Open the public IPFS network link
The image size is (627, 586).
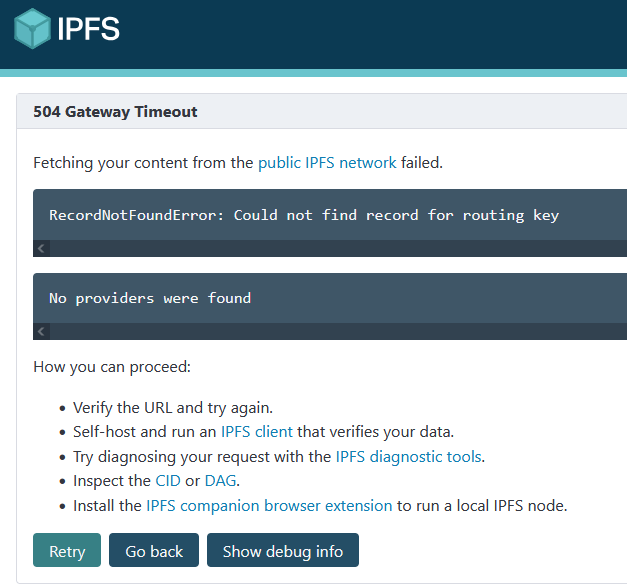click(x=327, y=163)
